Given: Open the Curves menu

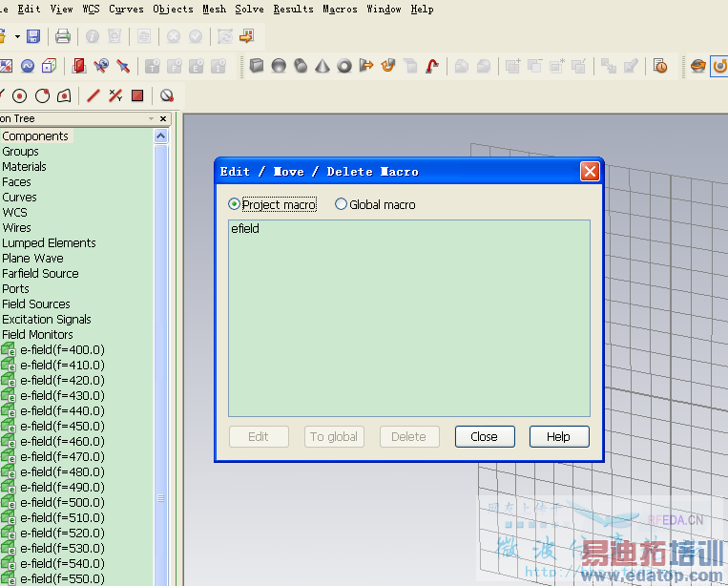Looking at the screenshot, I should coord(126,9).
